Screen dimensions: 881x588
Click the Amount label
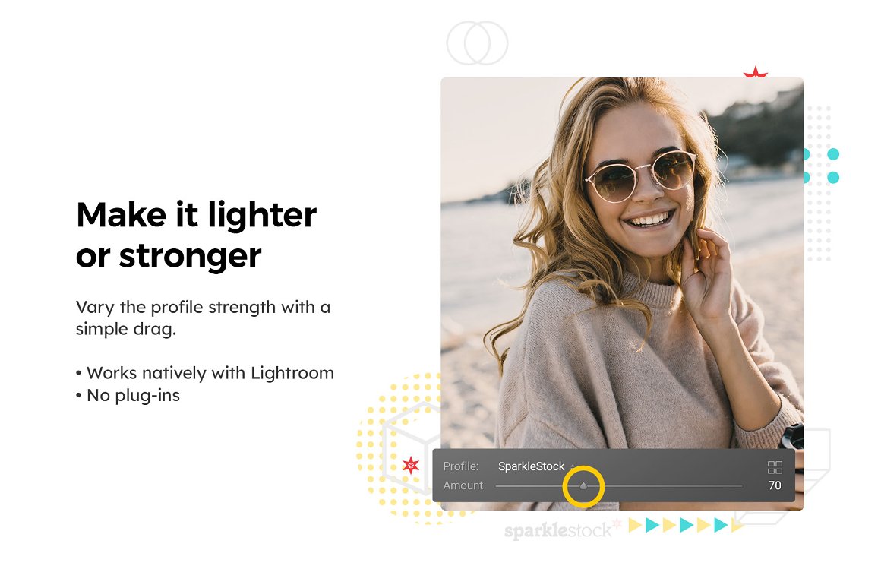pyautogui.click(x=463, y=485)
